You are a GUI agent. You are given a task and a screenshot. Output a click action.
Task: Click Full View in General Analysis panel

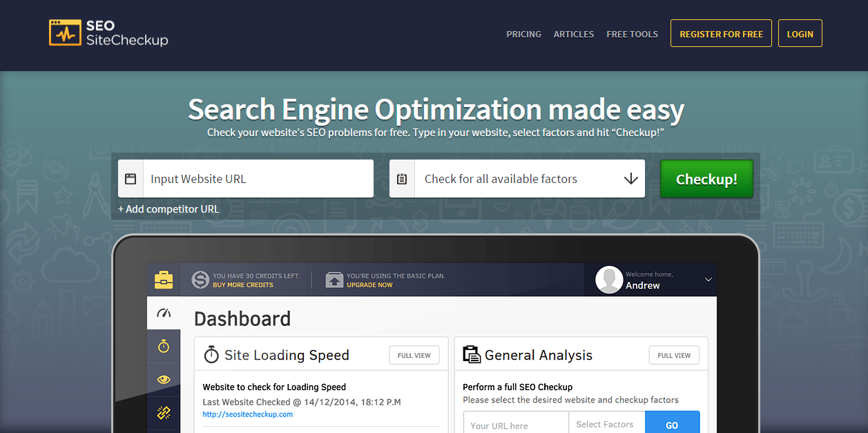click(674, 356)
